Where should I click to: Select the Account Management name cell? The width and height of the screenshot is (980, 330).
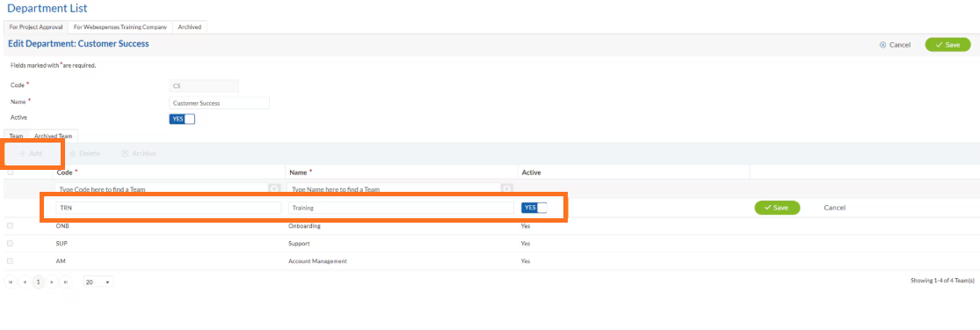pyautogui.click(x=317, y=261)
